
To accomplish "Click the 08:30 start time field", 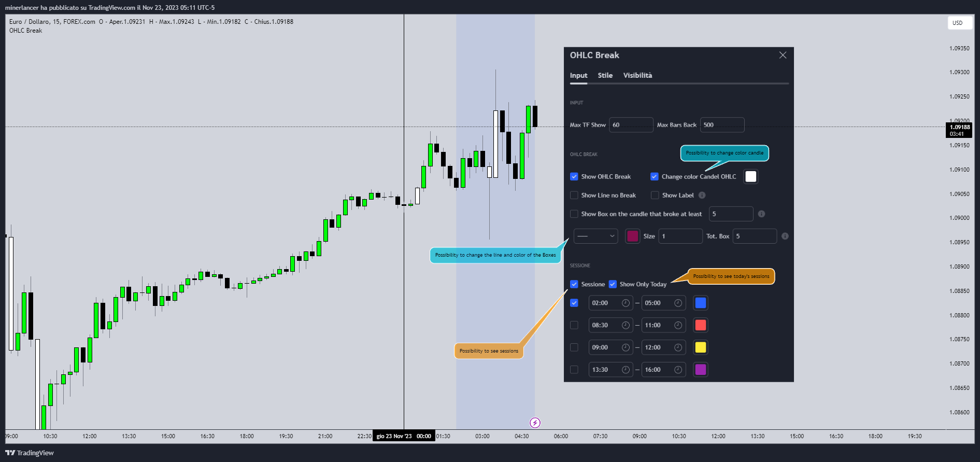I will (610, 325).
